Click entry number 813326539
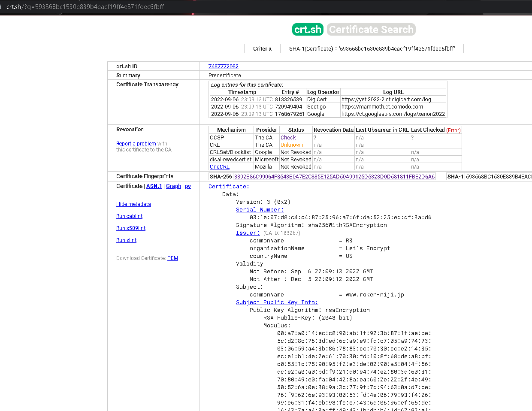 pyautogui.click(x=288, y=100)
